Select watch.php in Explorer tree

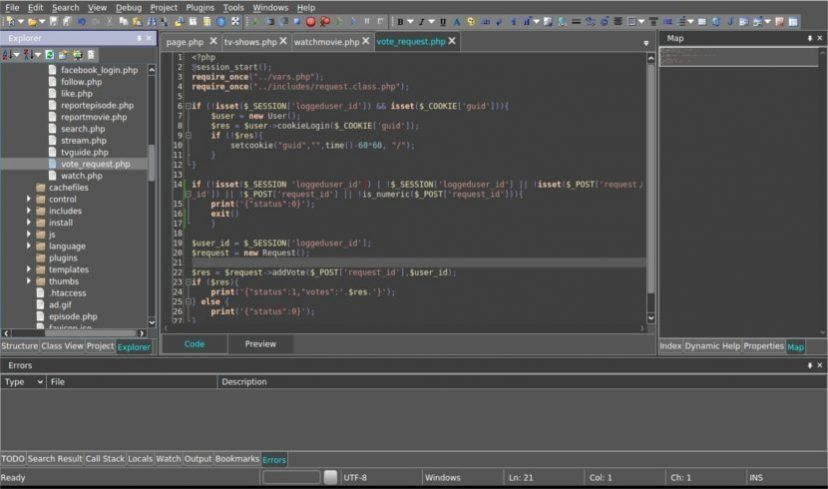81,175
